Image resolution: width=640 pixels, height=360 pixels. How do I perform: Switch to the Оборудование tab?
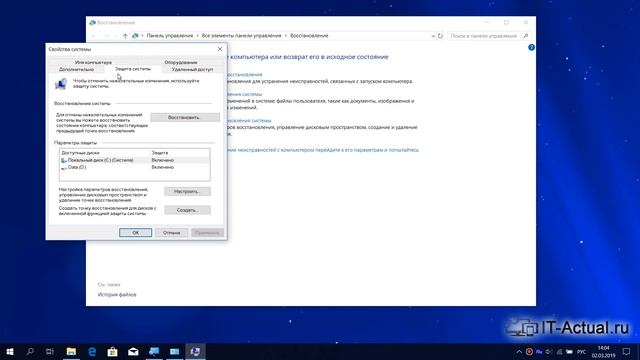click(181, 62)
